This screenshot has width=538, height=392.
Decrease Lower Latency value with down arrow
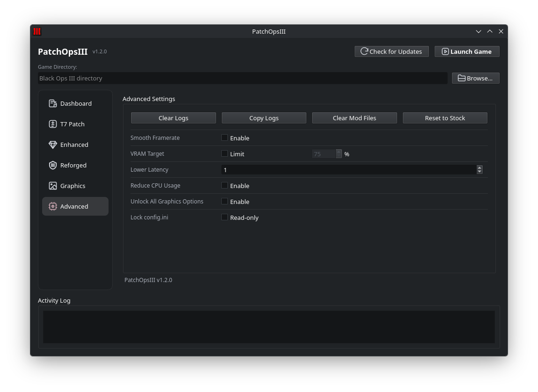click(x=480, y=172)
